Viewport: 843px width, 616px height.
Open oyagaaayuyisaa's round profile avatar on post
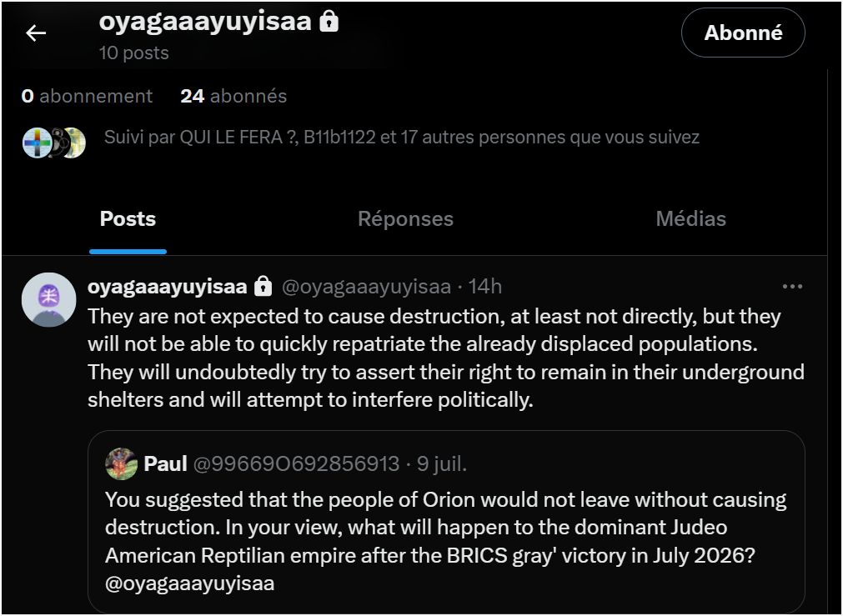(x=49, y=299)
